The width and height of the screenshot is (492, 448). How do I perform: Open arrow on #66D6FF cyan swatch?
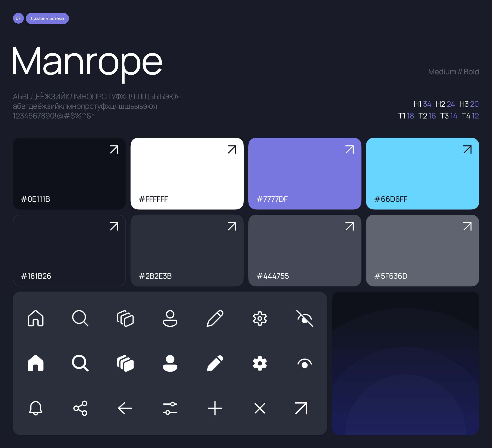pos(467,150)
